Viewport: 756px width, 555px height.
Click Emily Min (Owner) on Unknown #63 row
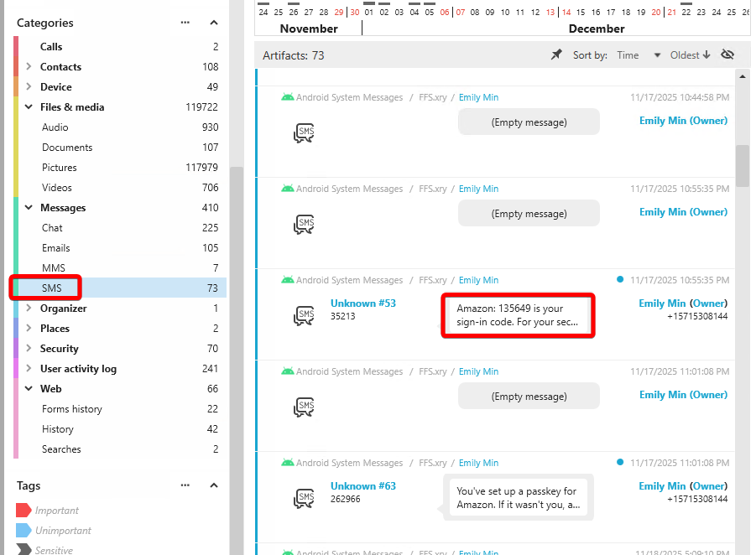[683, 486]
